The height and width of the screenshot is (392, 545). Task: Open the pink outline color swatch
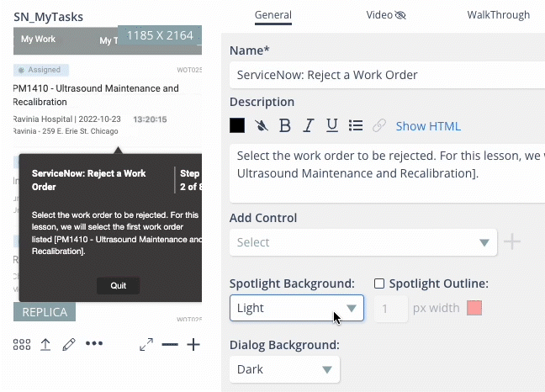point(474,308)
